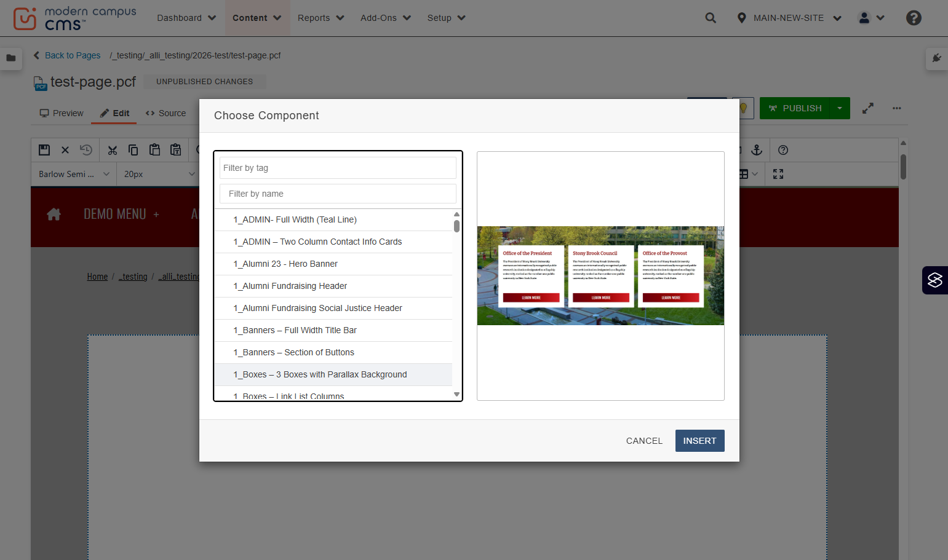The width and height of the screenshot is (948, 560).
Task: Click the paste clipboard icon
Action: 154,150
